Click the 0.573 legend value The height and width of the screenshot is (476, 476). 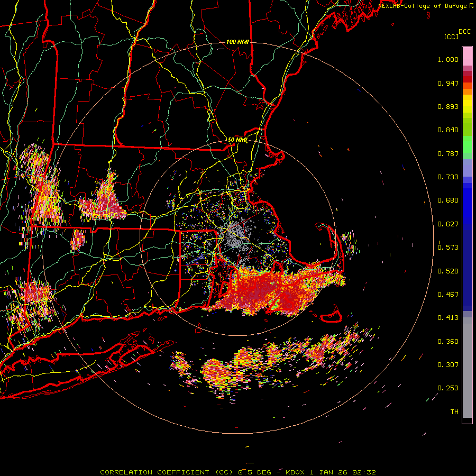tap(448, 248)
